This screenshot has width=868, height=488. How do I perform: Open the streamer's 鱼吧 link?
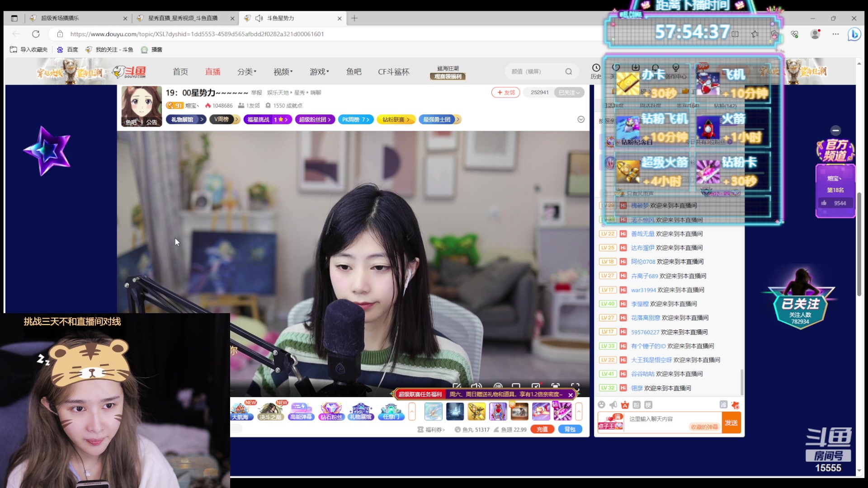tap(131, 122)
